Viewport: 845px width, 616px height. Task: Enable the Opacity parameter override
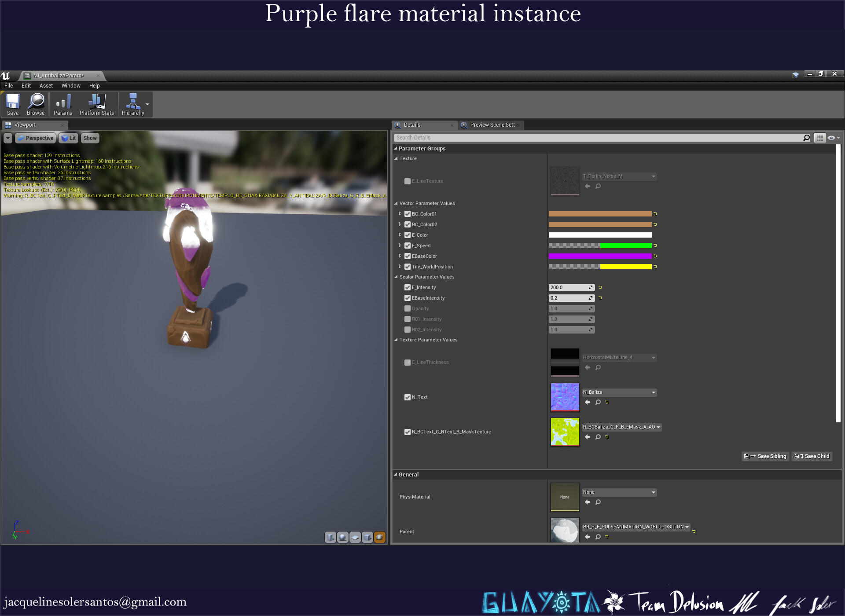pyautogui.click(x=408, y=308)
